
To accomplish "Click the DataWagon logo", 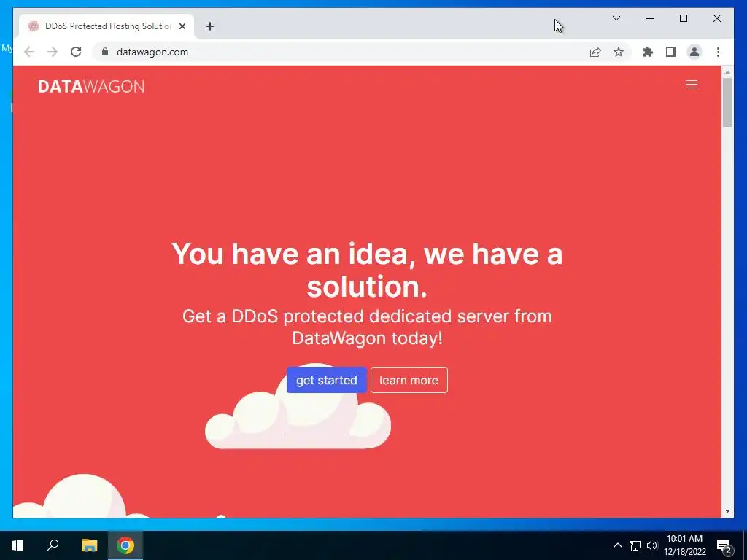I will [91, 86].
